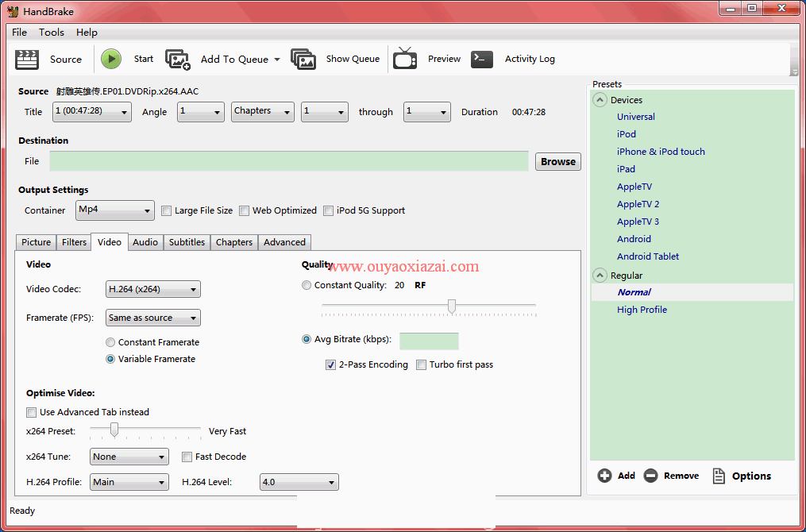Open the File menu
The height and width of the screenshot is (532, 806).
pyautogui.click(x=20, y=33)
